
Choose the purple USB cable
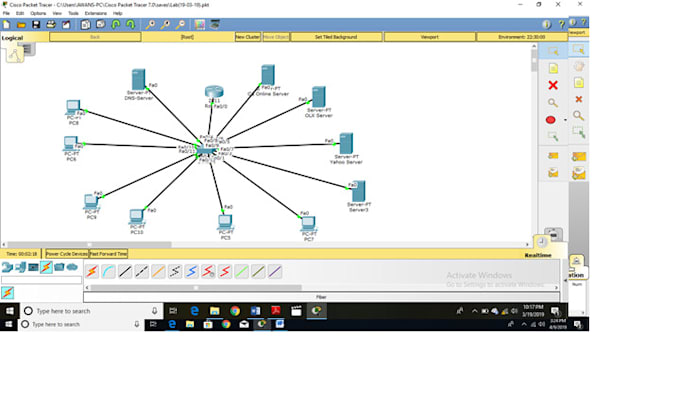(x=275, y=272)
